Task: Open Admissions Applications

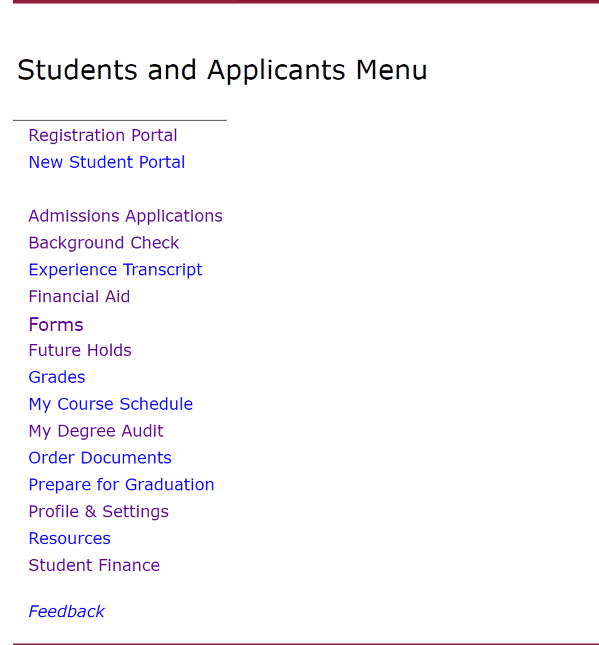Action: coord(125,216)
